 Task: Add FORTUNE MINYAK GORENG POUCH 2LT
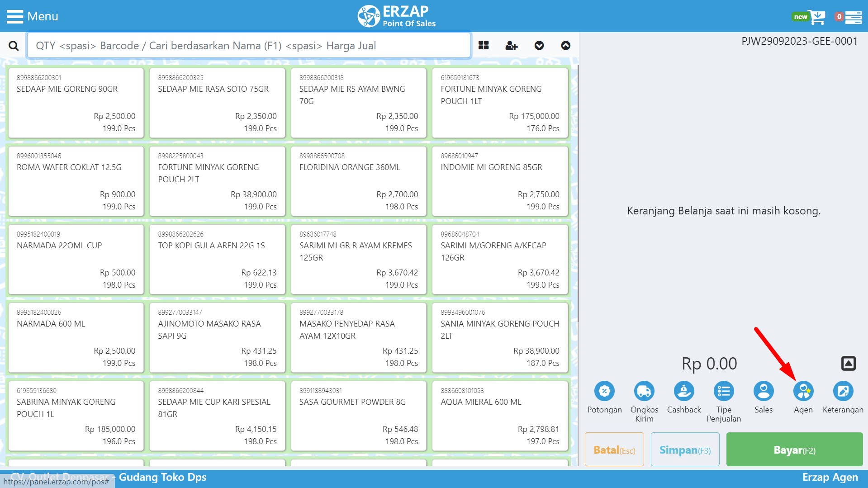[x=217, y=181]
